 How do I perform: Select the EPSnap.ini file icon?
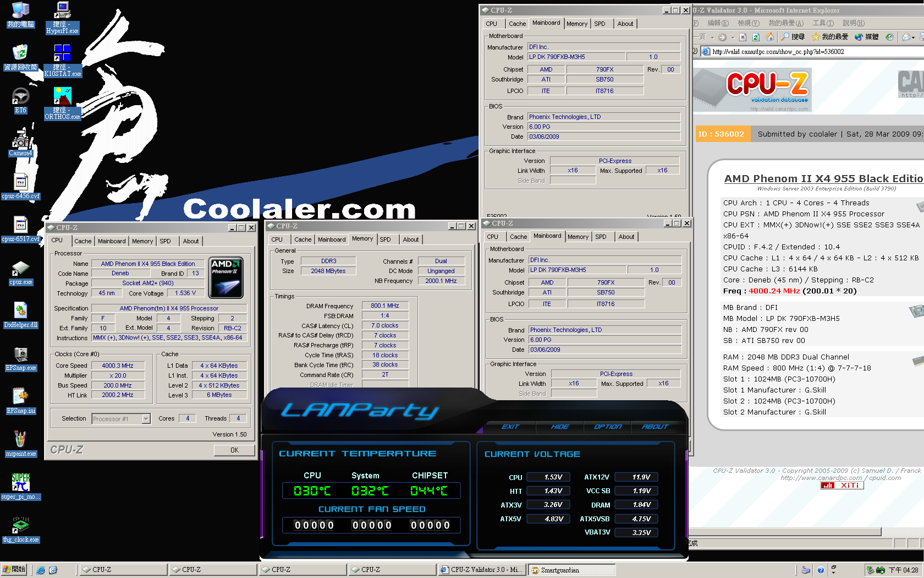(20, 401)
